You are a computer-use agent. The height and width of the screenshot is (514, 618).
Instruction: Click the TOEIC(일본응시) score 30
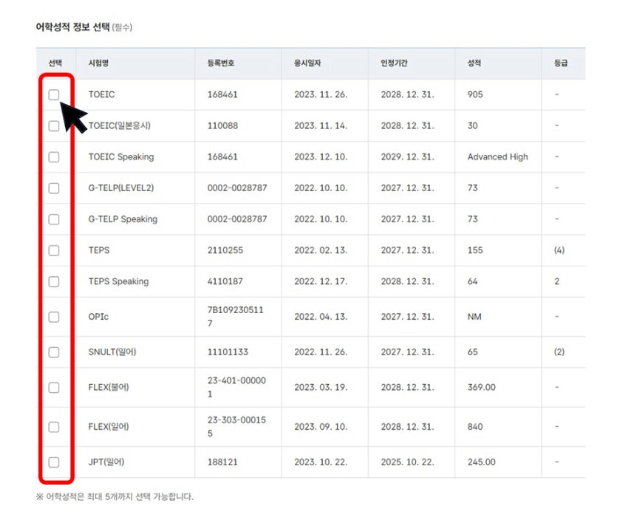coord(473,126)
